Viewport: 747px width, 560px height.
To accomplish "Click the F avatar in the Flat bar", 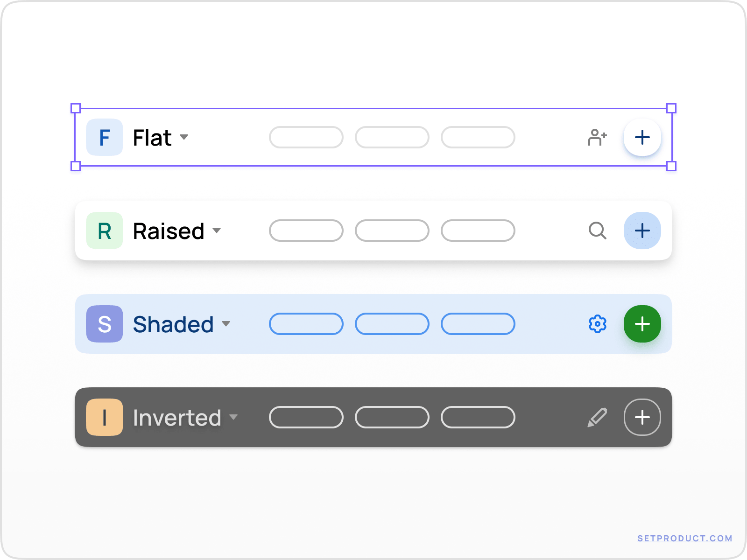I will click(105, 137).
